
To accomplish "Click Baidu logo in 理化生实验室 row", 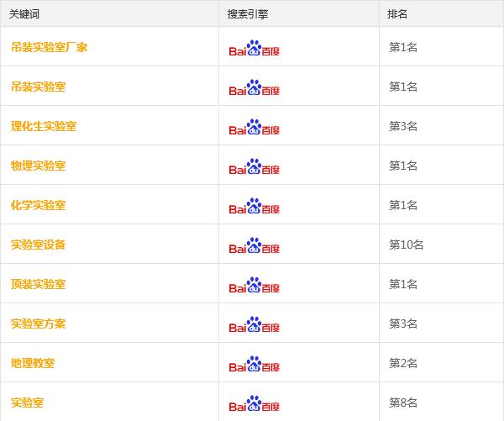I will coord(255,127).
